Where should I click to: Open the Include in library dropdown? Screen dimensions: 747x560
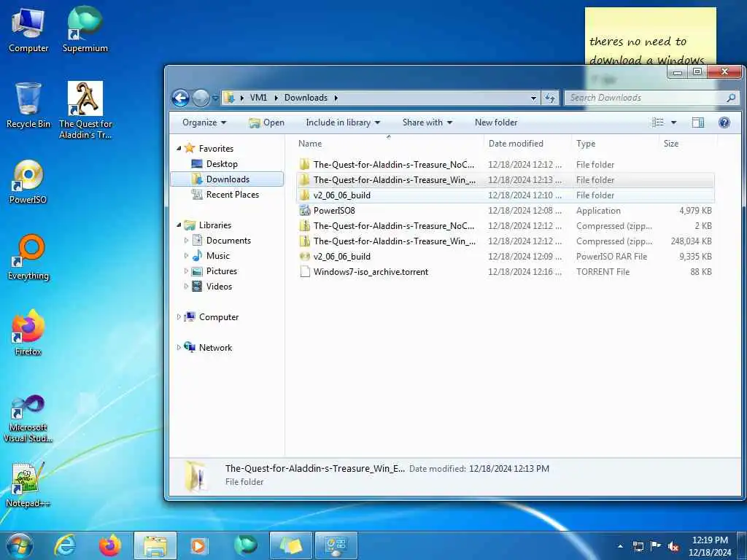click(343, 122)
